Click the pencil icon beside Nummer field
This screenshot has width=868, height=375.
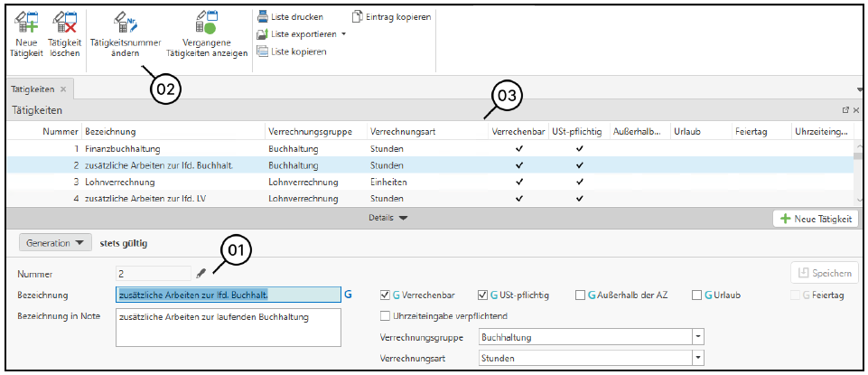[201, 272]
